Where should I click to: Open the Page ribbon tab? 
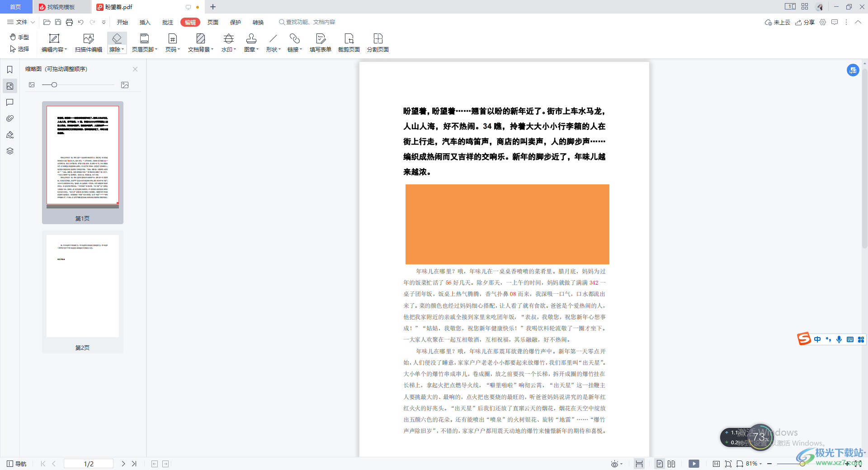tap(213, 22)
